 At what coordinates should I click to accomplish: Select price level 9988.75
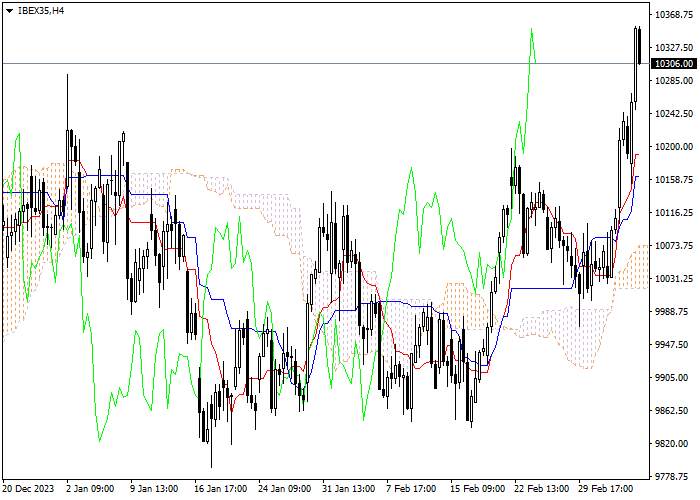(672, 311)
